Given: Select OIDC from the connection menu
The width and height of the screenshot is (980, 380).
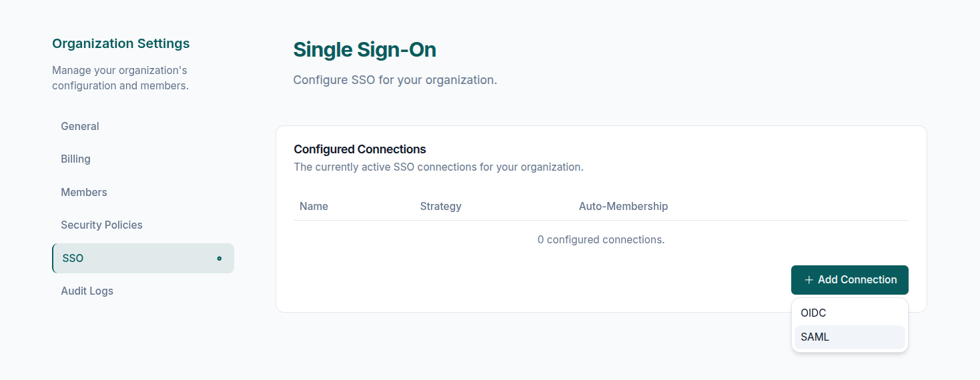Looking at the screenshot, I should coord(813,313).
